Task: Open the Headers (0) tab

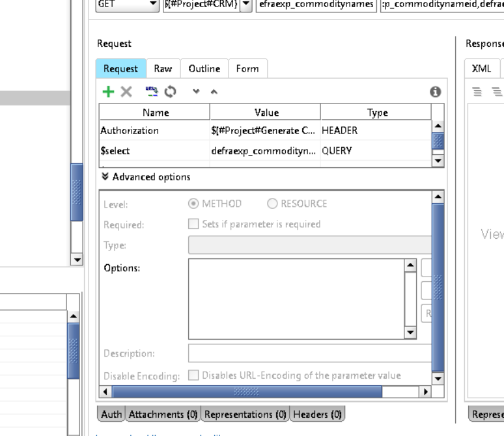Action: (x=317, y=414)
